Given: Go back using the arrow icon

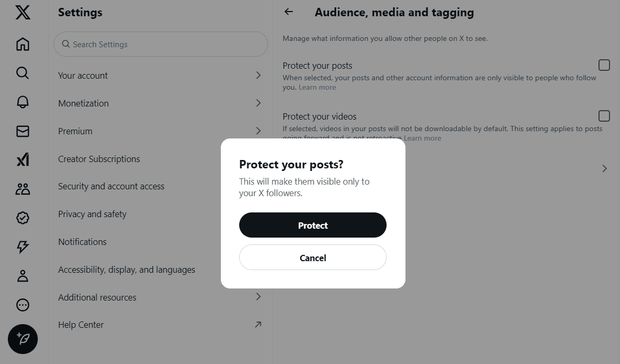Looking at the screenshot, I should point(288,12).
